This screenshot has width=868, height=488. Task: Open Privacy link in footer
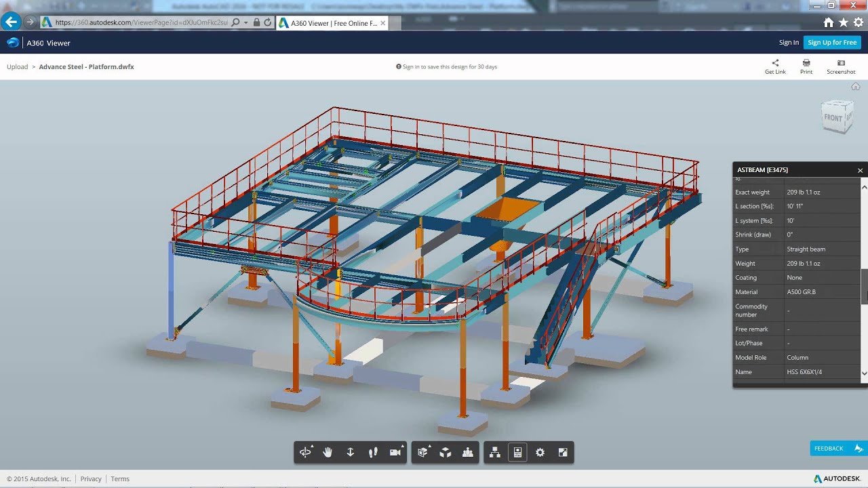point(91,479)
